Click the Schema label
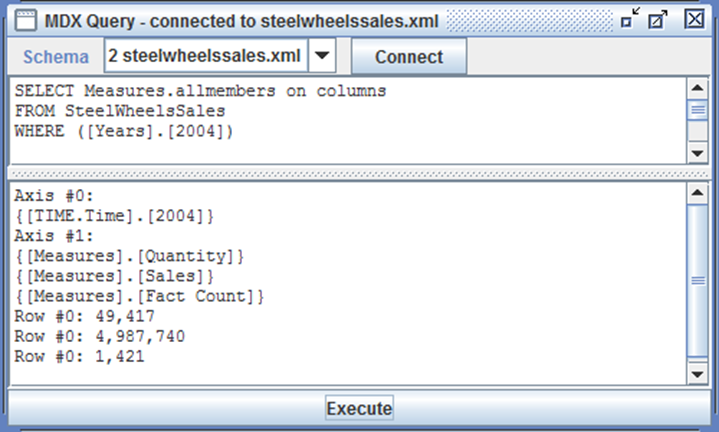 click(56, 57)
